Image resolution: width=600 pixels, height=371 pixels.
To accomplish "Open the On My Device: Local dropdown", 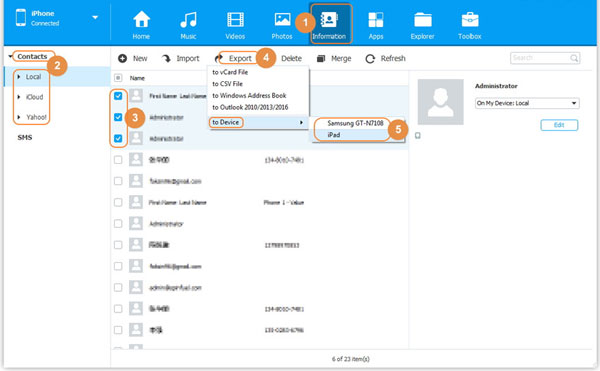I will 527,103.
